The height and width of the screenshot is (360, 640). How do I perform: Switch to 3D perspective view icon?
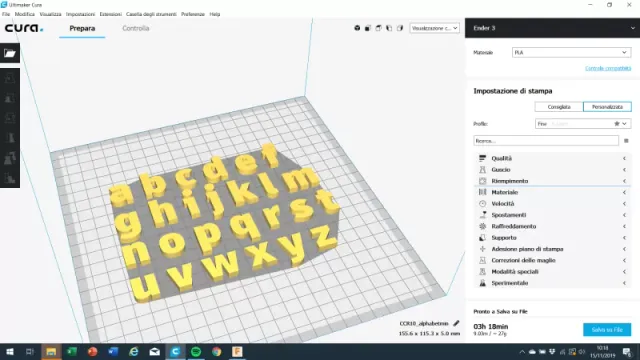(357, 28)
